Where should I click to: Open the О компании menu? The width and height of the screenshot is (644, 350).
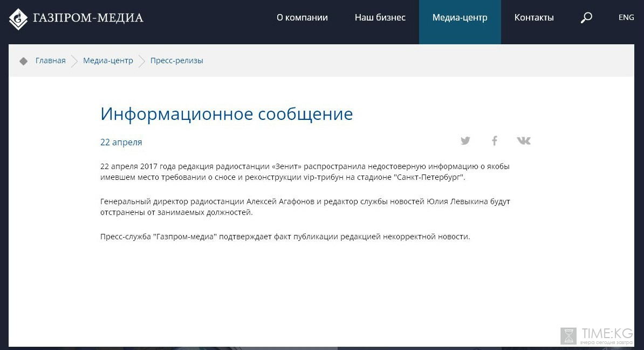[302, 18]
